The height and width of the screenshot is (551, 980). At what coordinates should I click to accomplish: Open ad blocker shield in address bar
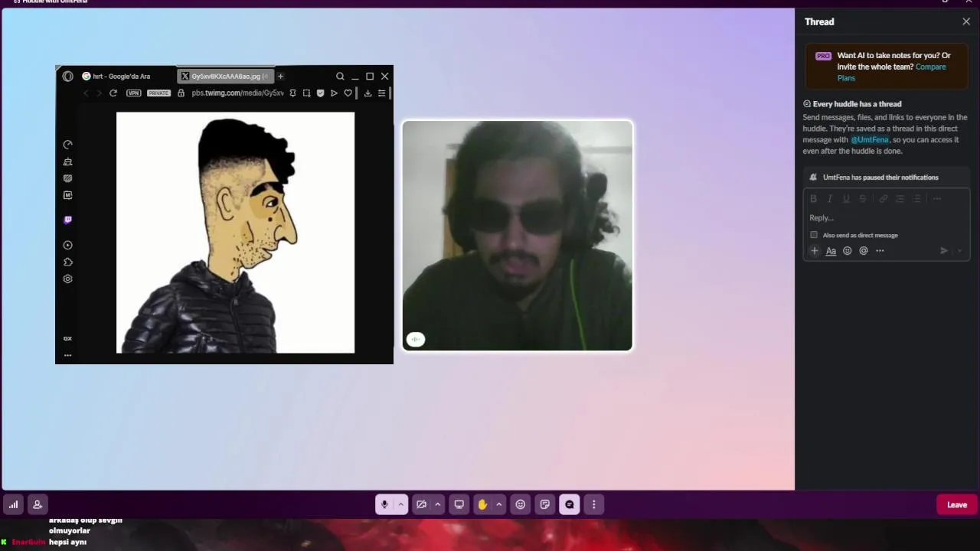pyautogui.click(x=320, y=93)
